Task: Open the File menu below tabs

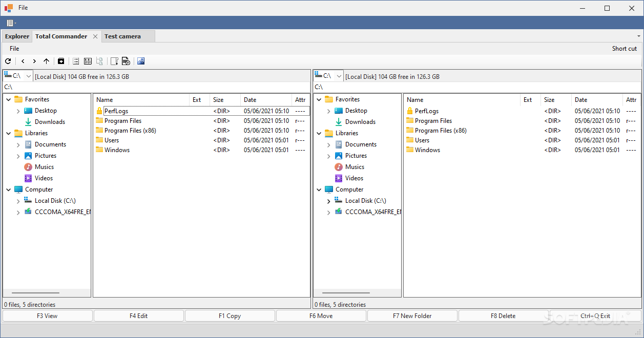Action: pos(14,49)
